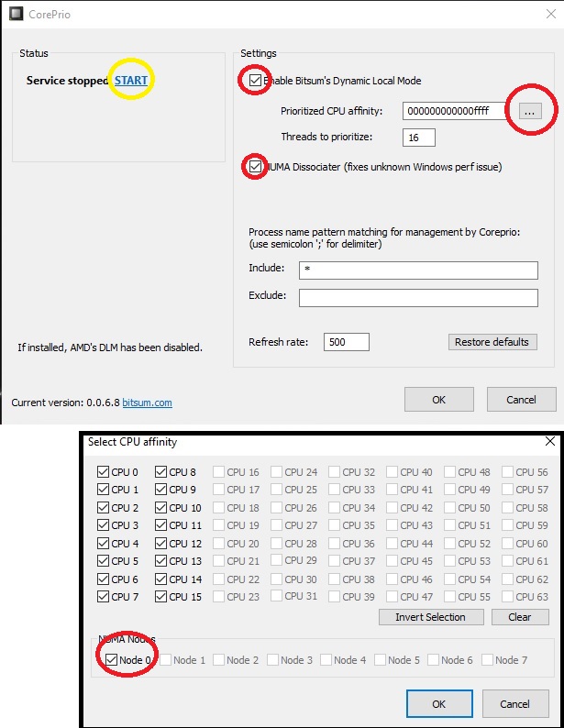The width and height of the screenshot is (564, 728).
Task: Click the Include pattern input field
Action: [x=418, y=270]
